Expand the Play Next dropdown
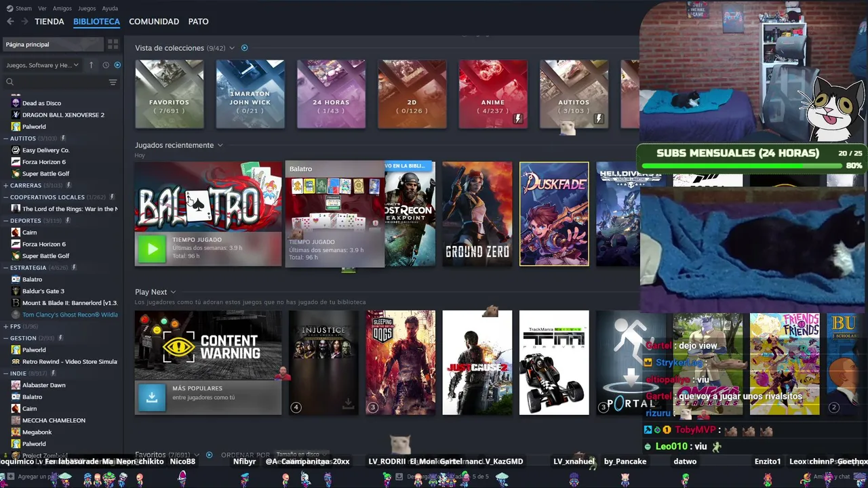This screenshot has height=488, width=868. 173,292
